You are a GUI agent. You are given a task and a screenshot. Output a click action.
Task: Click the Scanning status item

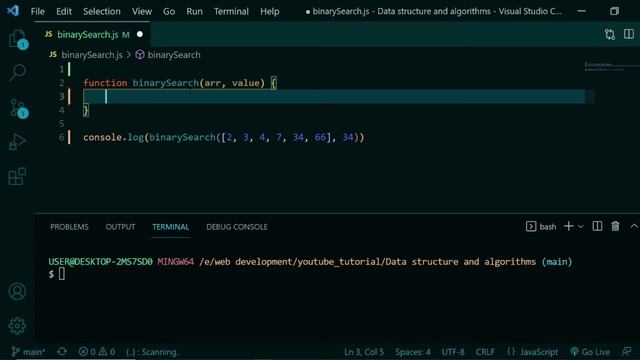153,352
